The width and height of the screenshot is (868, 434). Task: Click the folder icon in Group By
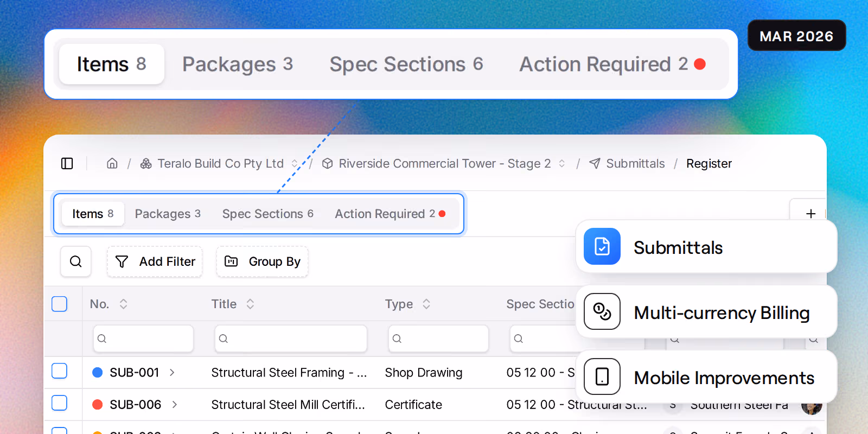click(231, 261)
